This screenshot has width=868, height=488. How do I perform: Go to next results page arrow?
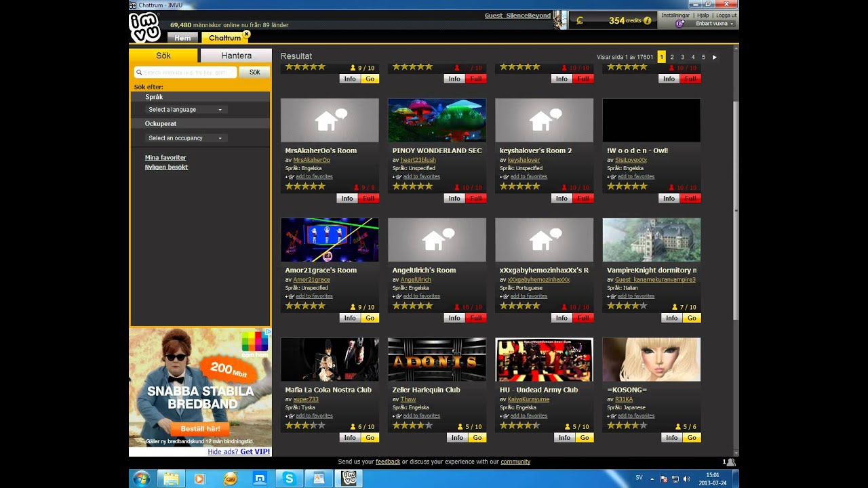[714, 58]
